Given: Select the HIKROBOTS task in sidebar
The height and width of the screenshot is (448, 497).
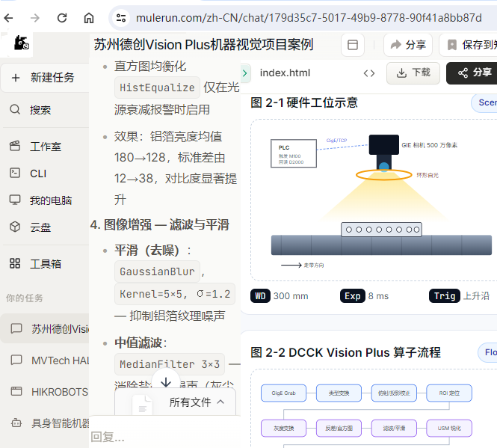Looking at the screenshot, I should pos(45,392).
